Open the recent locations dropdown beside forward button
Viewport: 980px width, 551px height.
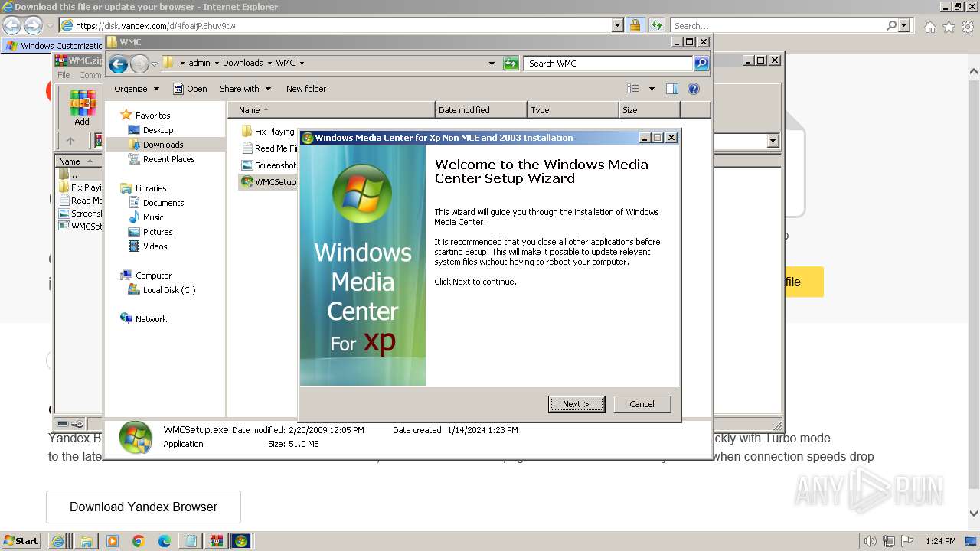[x=154, y=64]
